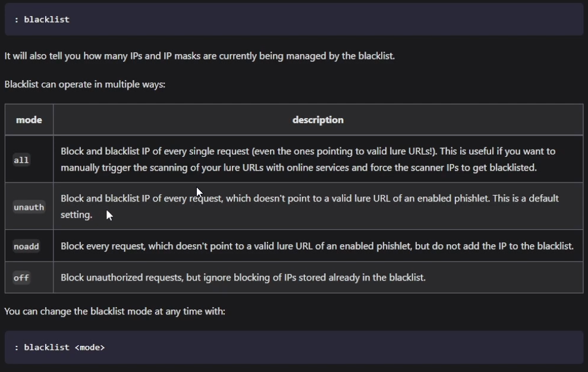Click the "description" table column header
Screen dimensions: 588x372
(317, 120)
